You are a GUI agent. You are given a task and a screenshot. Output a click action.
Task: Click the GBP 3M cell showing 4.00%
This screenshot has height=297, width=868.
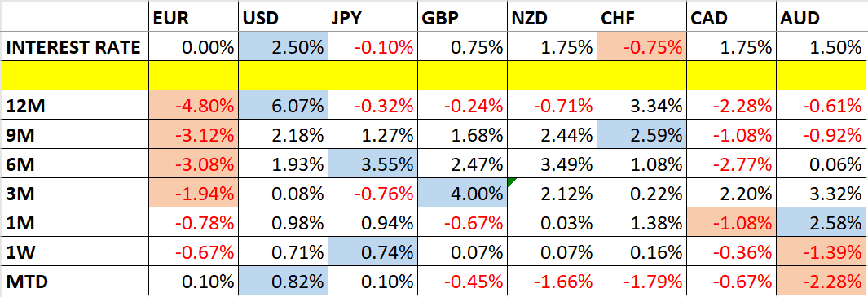click(462, 194)
